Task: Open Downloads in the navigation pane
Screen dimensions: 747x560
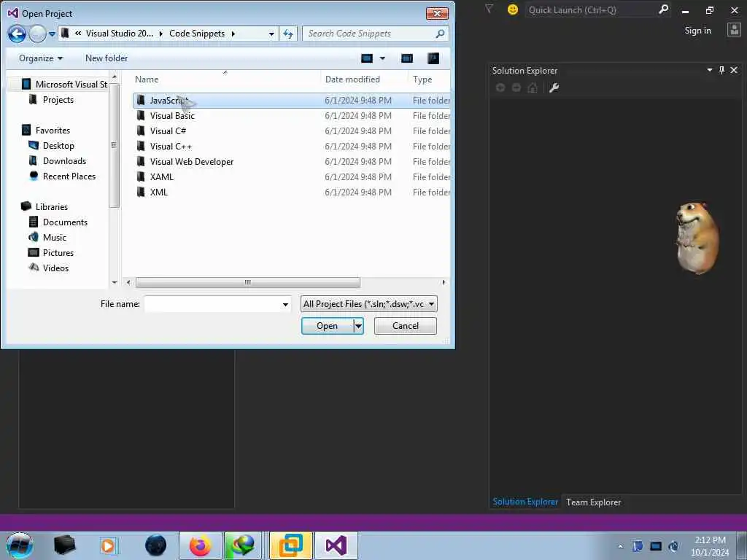Action: point(57,160)
